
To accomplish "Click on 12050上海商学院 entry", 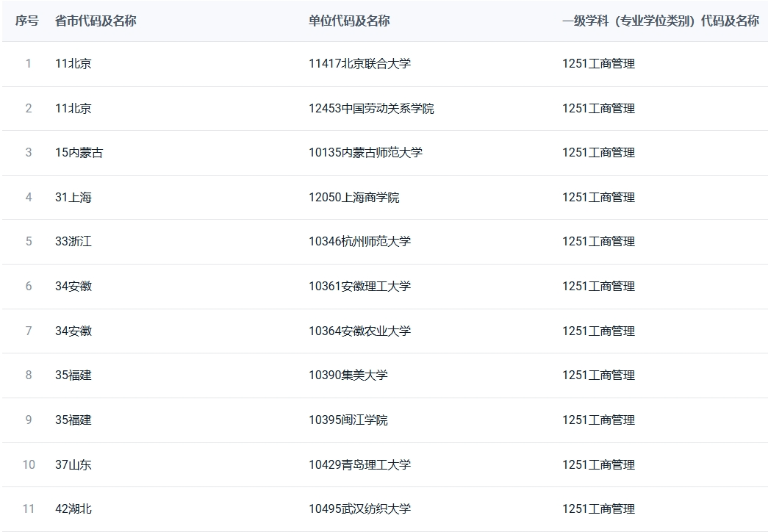I will coord(354,198).
